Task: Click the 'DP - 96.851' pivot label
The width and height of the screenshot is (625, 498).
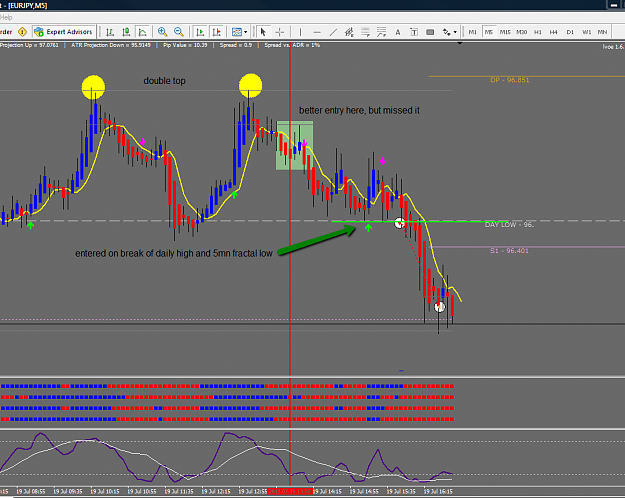Action: click(x=509, y=80)
